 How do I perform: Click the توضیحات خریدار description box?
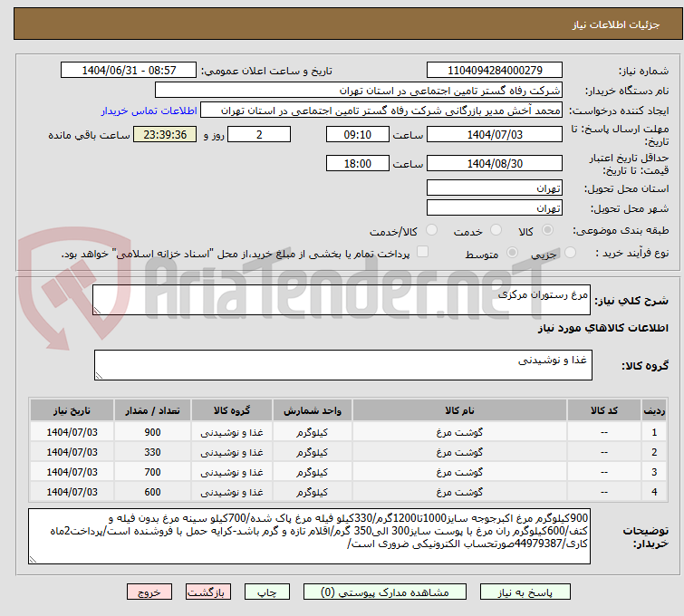(x=310, y=536)
